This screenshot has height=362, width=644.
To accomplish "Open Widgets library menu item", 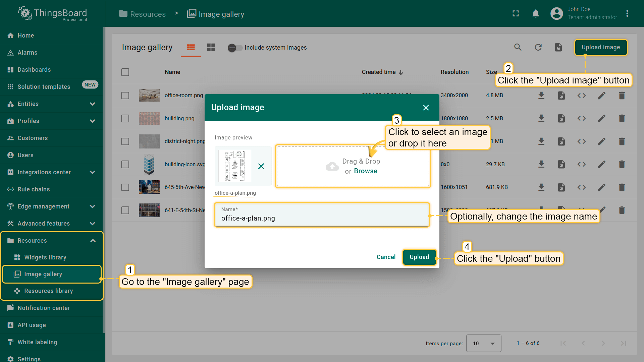I will [45, 257].
